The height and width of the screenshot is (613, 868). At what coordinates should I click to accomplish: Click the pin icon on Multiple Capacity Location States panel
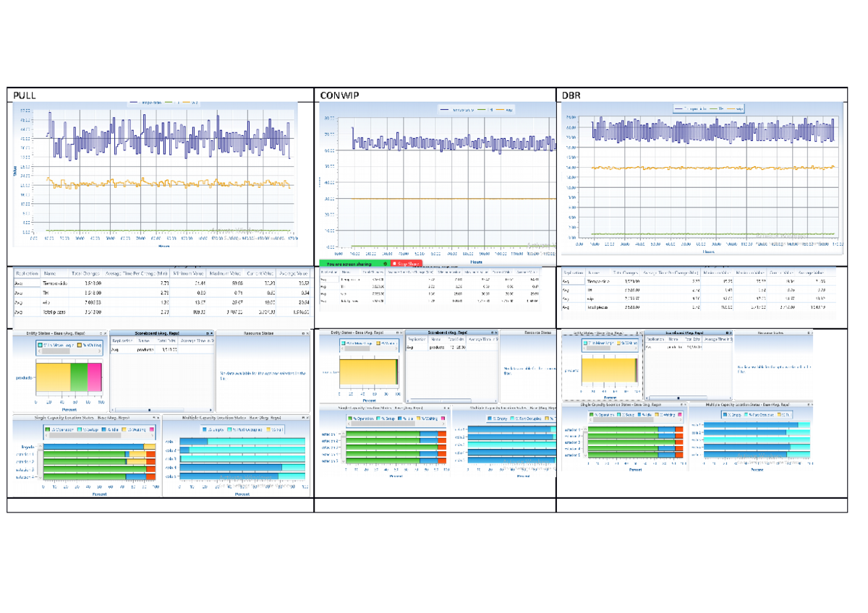(x=302, y=416)
